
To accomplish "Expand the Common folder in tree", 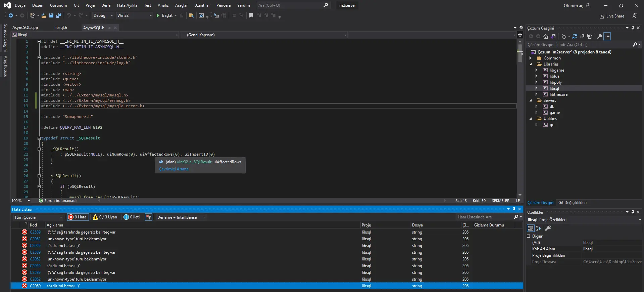I will [531, 58].
